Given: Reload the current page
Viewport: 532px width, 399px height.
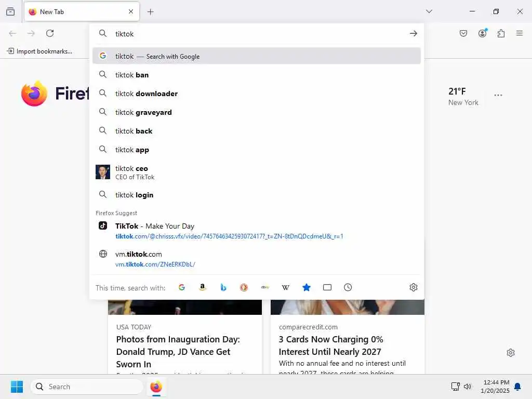Looking at the screenshot, I should (x=50, y=33).
